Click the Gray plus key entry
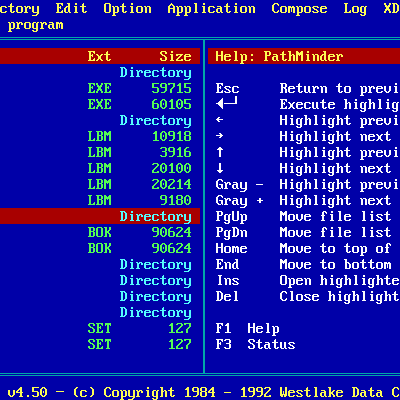 [239, 201]
